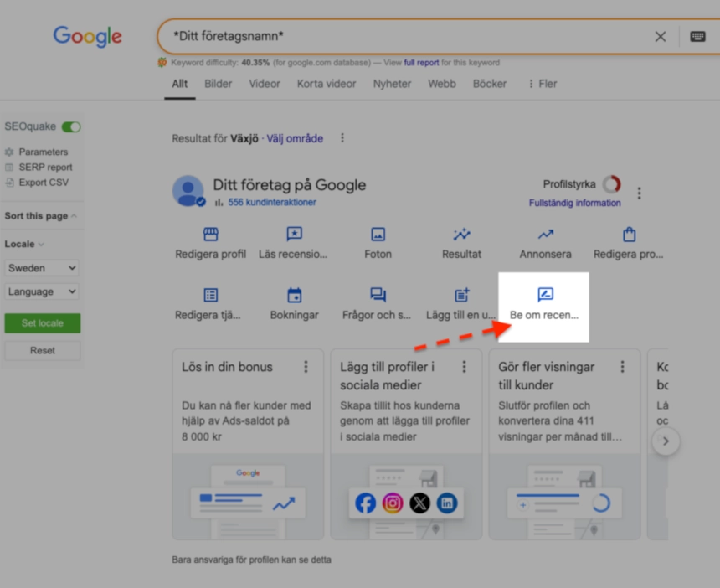Open 556 kundinteraktioner link
This screenshot has height=588, width=720.
click(x=272, y=202)
